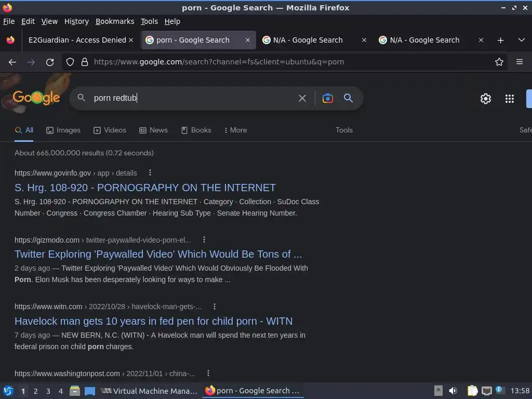532x399 pixels.
Task: Open options for washingtonpost.com result
Action: 208,373
